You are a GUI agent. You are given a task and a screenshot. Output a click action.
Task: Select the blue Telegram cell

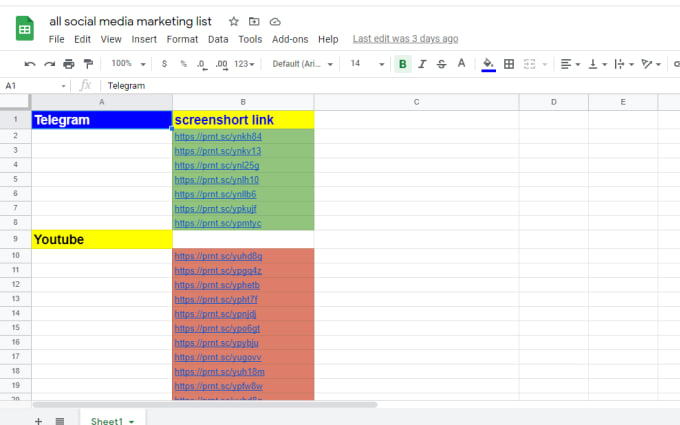tap(102, 120)
